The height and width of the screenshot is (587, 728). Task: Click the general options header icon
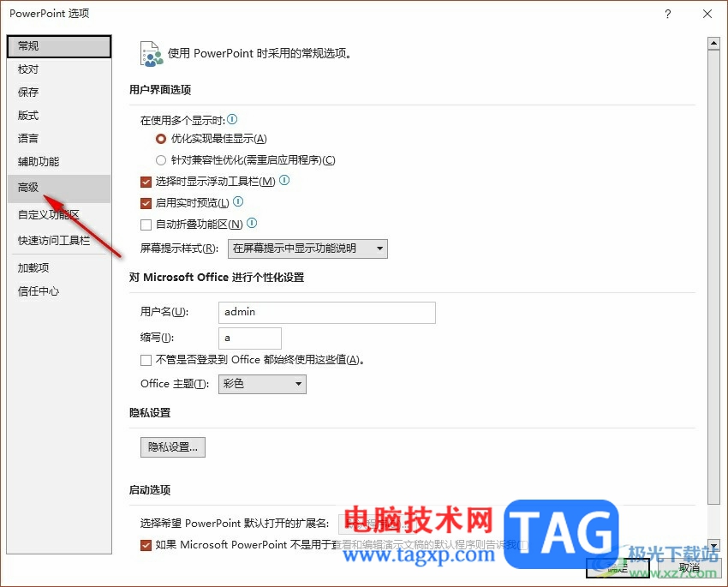(x=152, y=54)
